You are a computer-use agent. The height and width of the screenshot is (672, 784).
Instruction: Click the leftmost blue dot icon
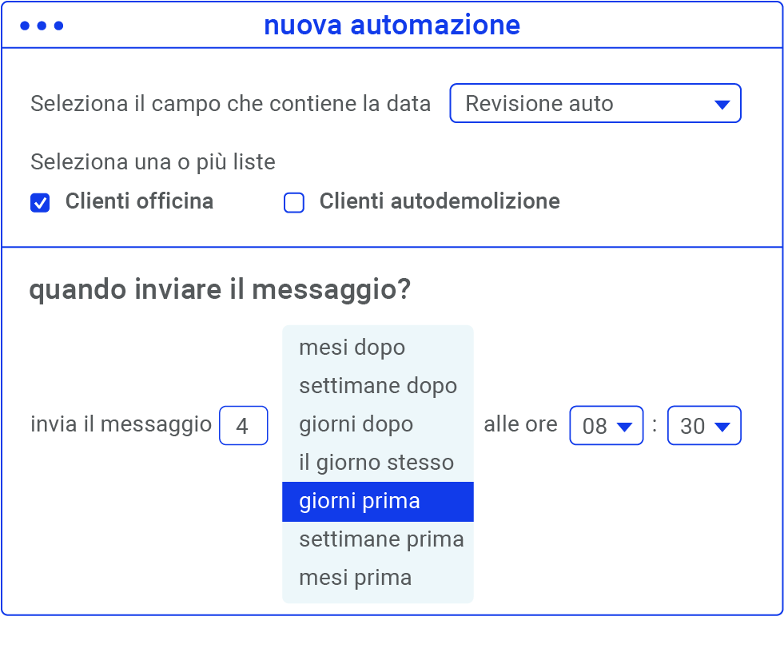[x=24, y=25]
